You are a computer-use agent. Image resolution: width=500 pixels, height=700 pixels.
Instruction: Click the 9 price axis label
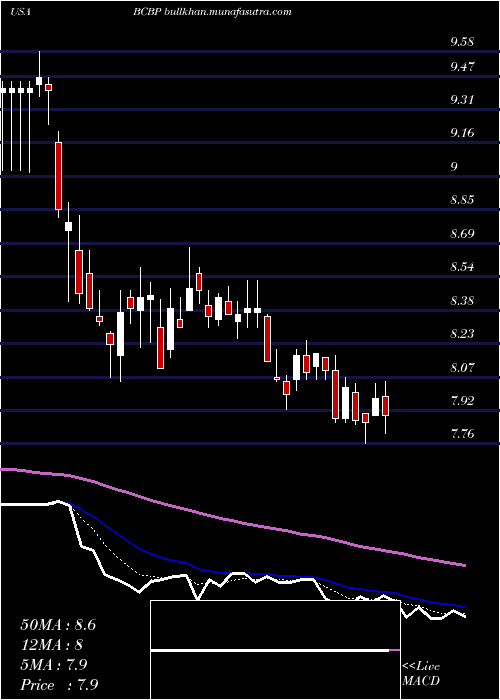tap(454, 167)
